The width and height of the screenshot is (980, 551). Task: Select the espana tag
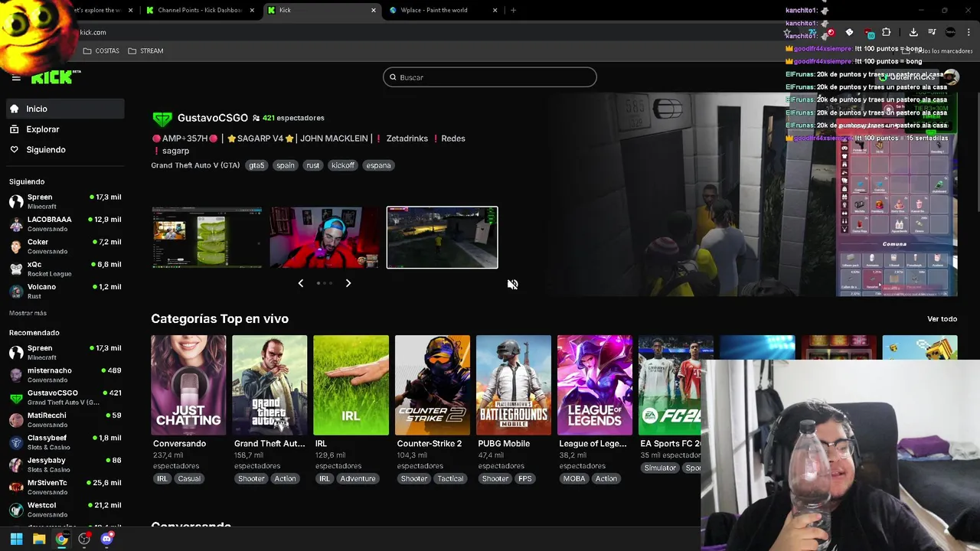pos(378,165)
